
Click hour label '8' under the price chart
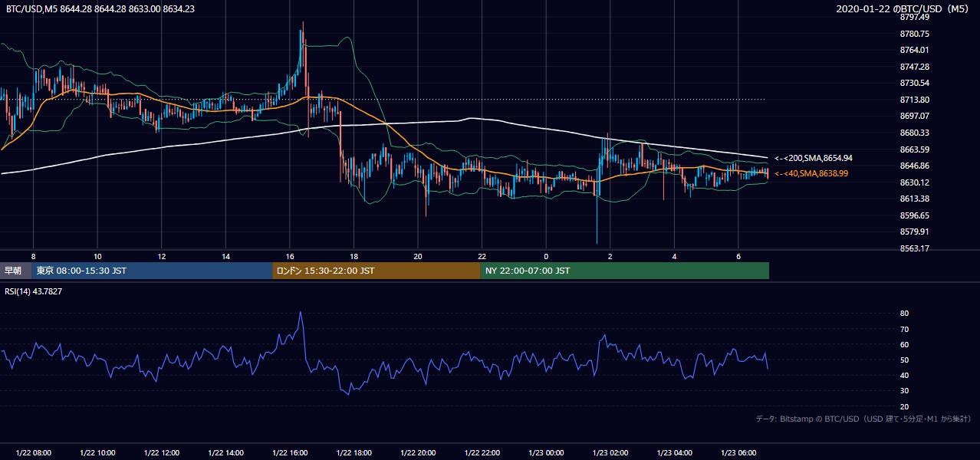[33, 256]
